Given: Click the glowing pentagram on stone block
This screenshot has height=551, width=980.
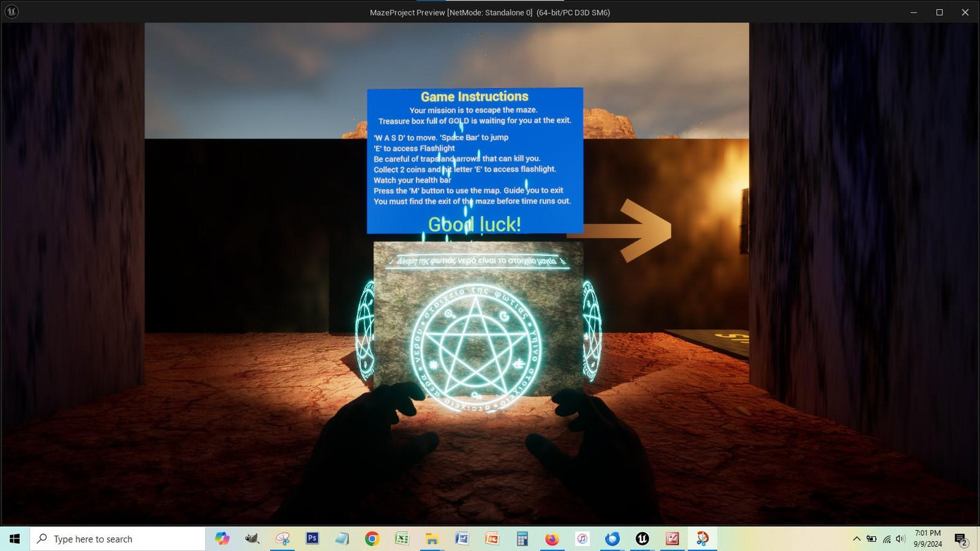Looking at the screenshot, I should [476, 346].
